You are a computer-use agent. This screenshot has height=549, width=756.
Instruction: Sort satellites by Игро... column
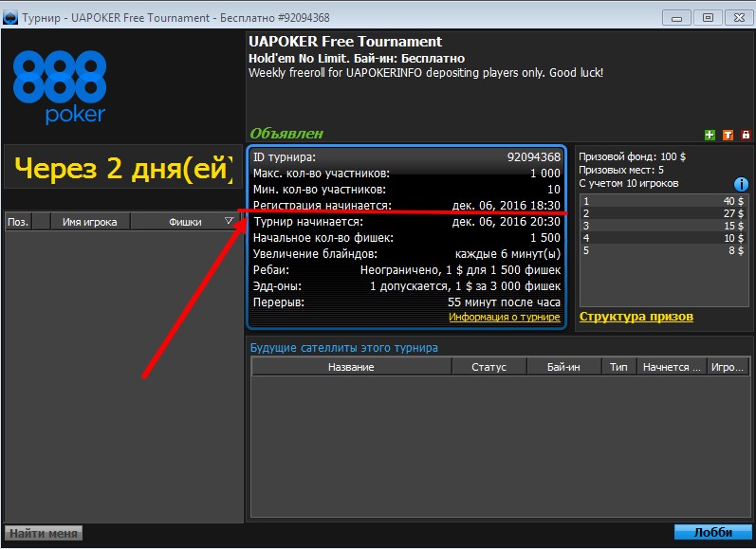tap(728, 367)
